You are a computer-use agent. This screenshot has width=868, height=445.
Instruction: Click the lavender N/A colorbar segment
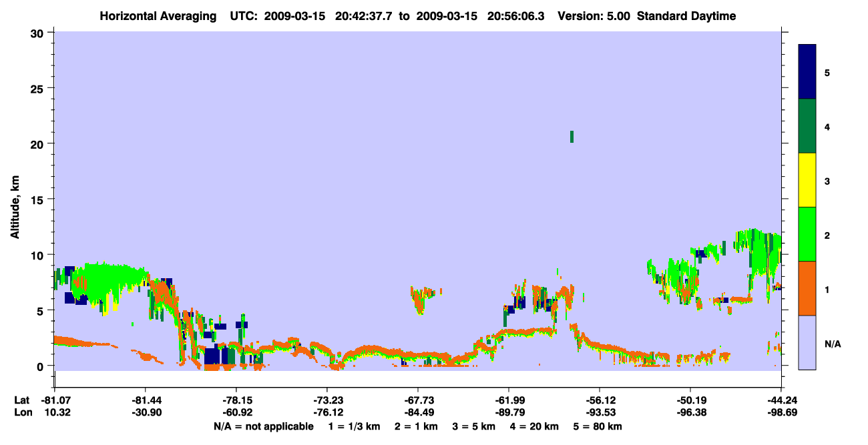click(x=807, y=342)
